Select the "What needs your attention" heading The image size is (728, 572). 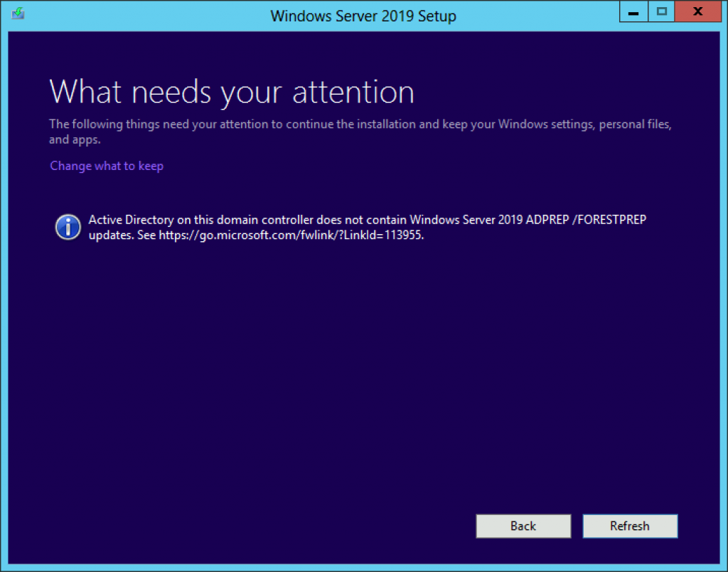point(231,91)
